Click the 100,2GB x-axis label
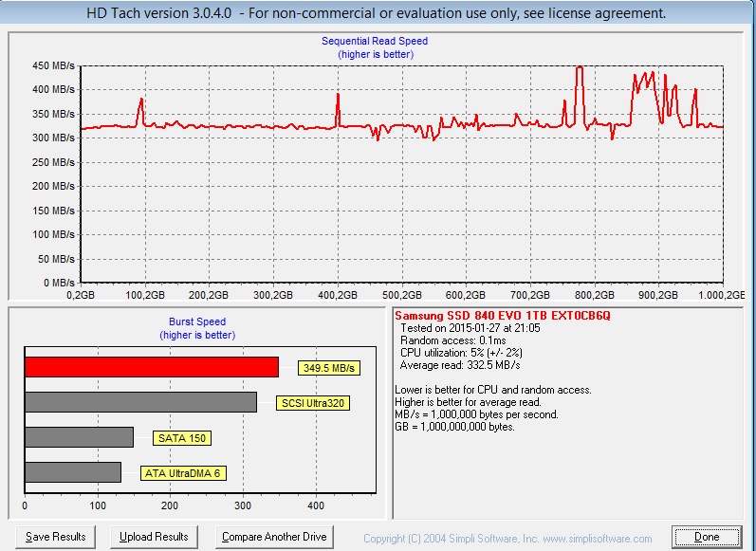756x551 pixels. [145, 295]
